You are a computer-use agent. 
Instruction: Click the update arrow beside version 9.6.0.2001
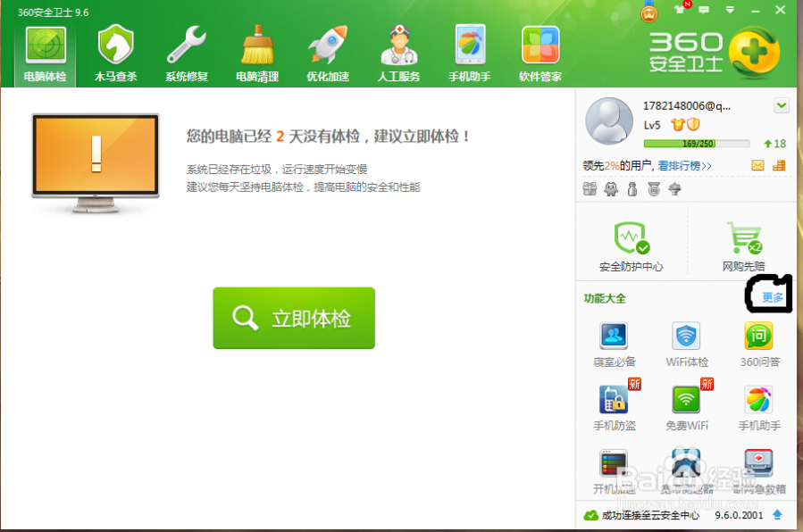(x=777, y=515)
